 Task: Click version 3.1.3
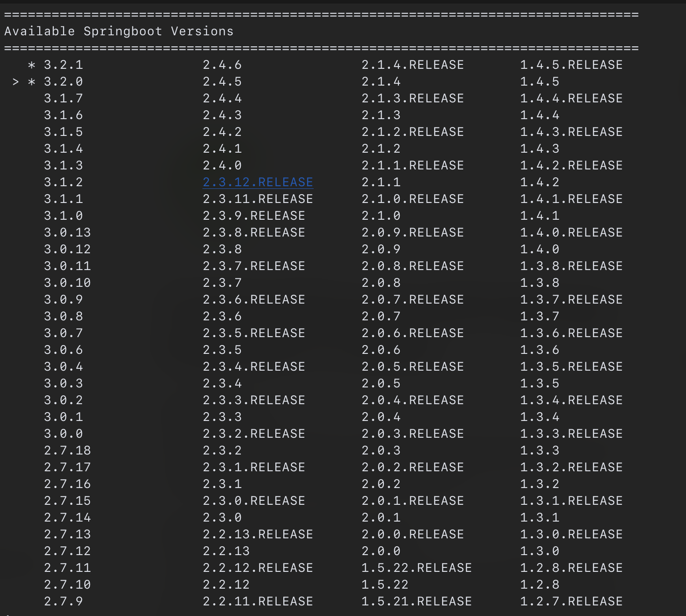pyautogui.click(x=64, y=165)
